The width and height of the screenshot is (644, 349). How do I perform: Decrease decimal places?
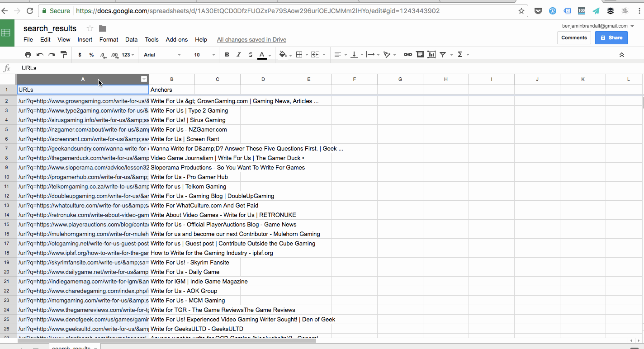tap(103, 55)
